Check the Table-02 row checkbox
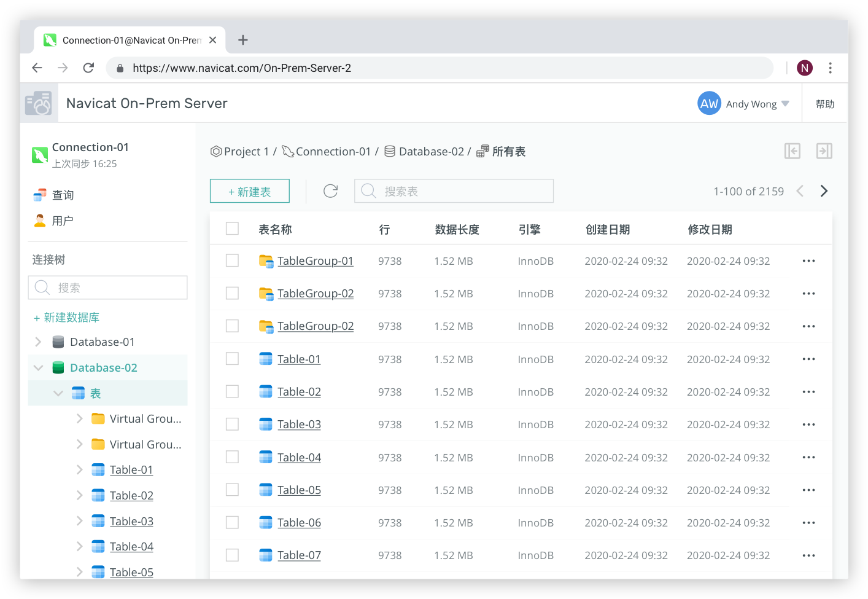The height and width of the screenshot is (599, 868). point(232,391)
